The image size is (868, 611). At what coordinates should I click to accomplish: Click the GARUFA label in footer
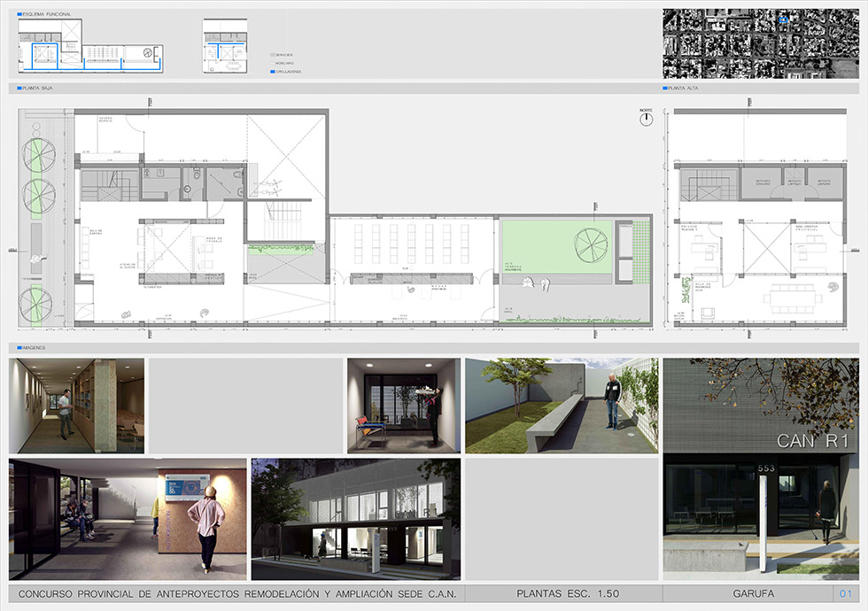click(x=748, y=594)
